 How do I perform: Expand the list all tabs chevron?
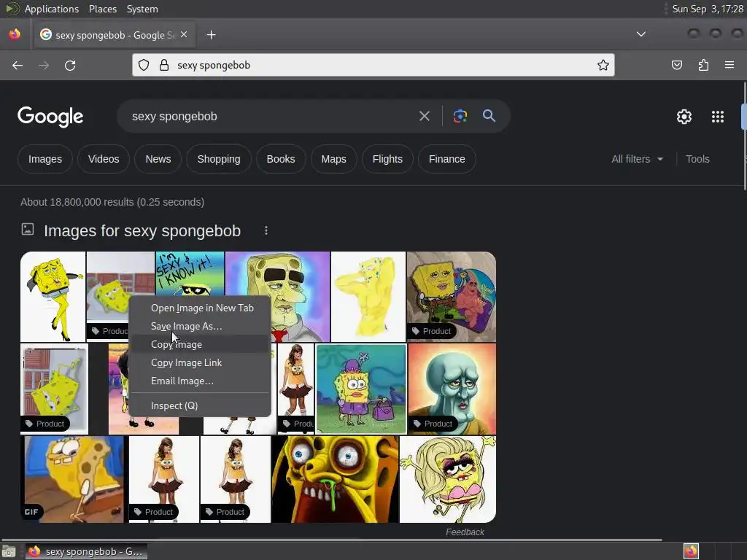click(x=641, y=34)
